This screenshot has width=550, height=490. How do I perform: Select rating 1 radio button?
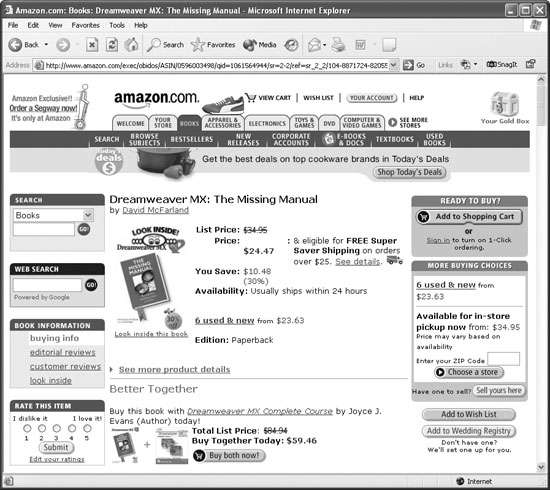point(27,428)
